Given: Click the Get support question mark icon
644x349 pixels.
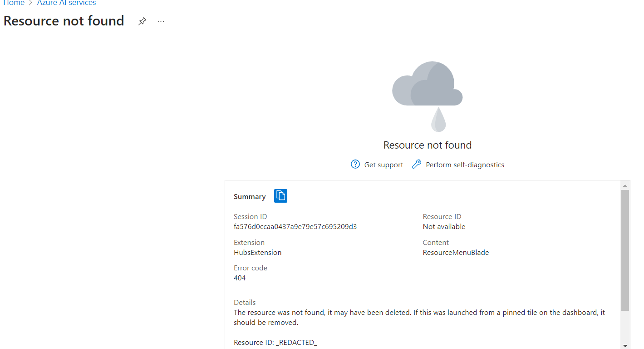Looking at the screenshot, I should pyautogui.click(x=355, y=165).
